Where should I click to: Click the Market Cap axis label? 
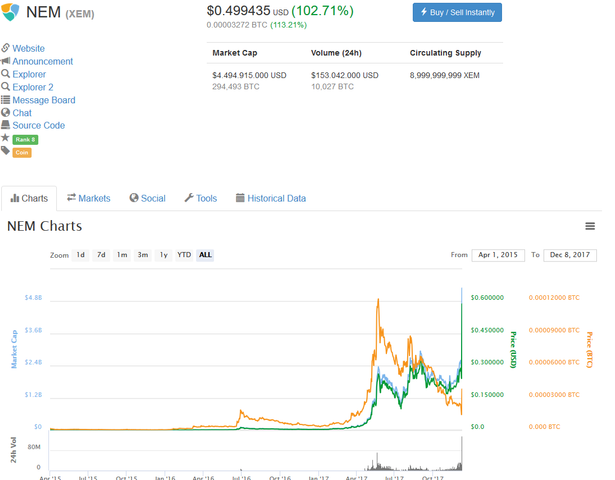[14, 349]
